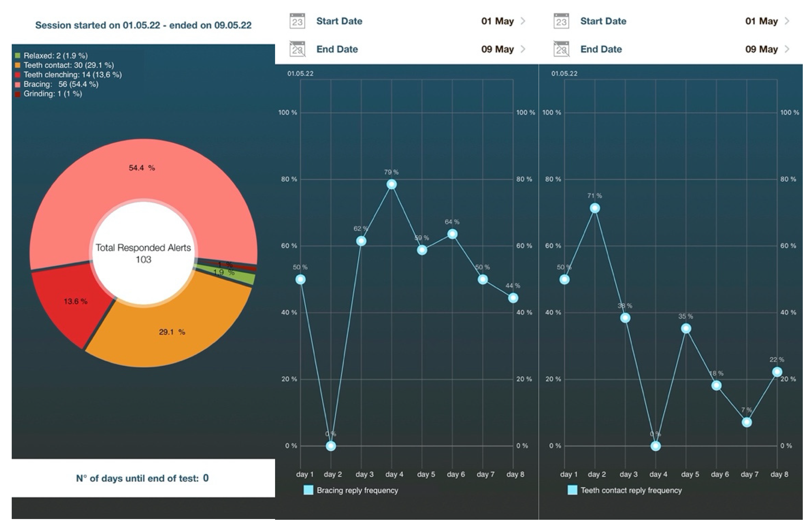This screenshot has width=812, height=528.
Task: Click the teeth contact End Date calendar icon
Action: click(x=561, y=49)
